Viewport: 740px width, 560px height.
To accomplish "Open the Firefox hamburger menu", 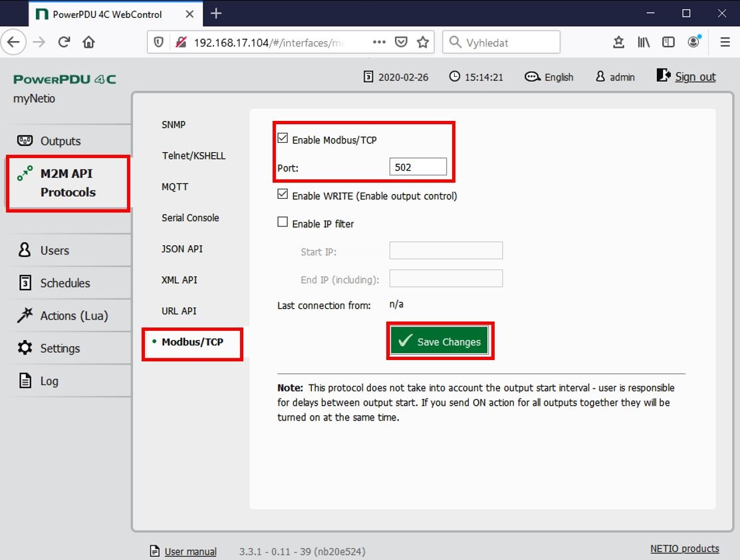I will (725, 43).
